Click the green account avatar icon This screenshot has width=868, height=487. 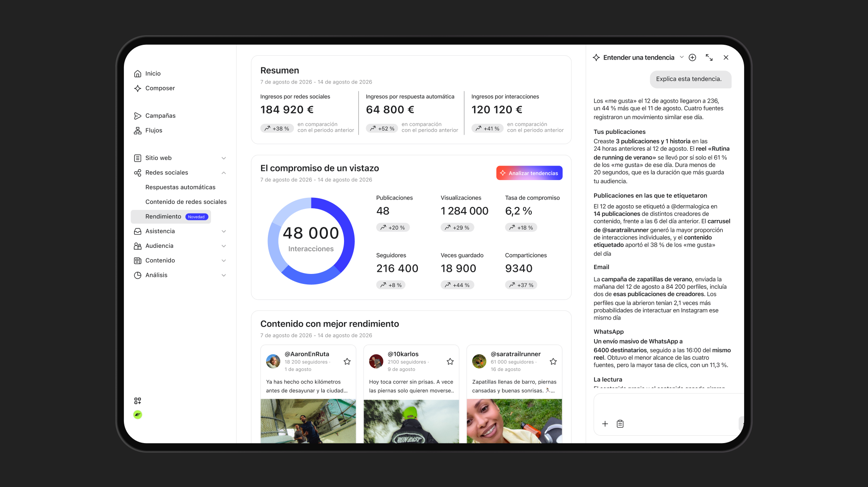(137, 415)
